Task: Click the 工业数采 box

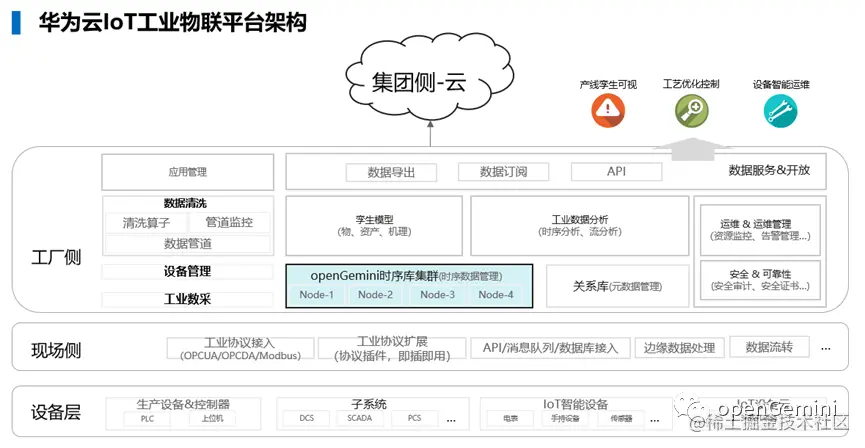Action: tap(188, 300)
